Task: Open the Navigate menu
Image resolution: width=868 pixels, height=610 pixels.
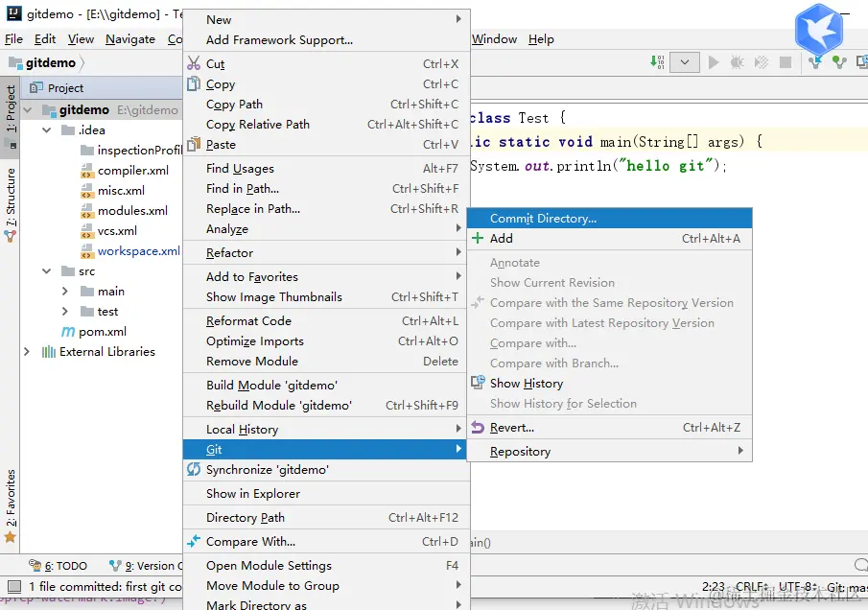Action: point(130,39)
